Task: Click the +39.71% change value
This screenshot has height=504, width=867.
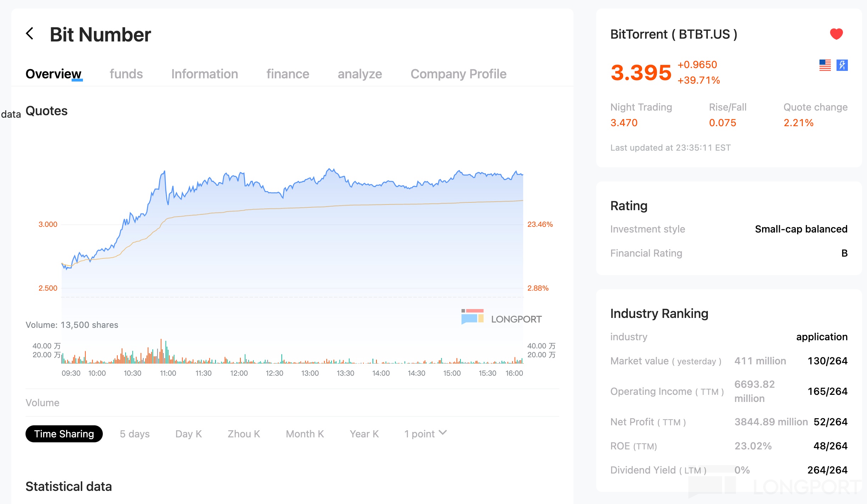Action: pyautogui.click(x=699, y=80)
